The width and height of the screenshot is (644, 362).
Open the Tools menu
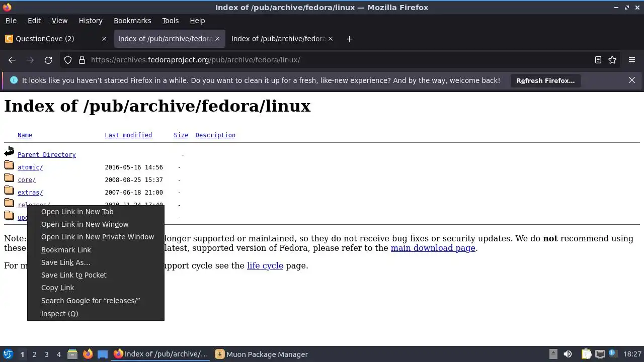coord(170,21)
